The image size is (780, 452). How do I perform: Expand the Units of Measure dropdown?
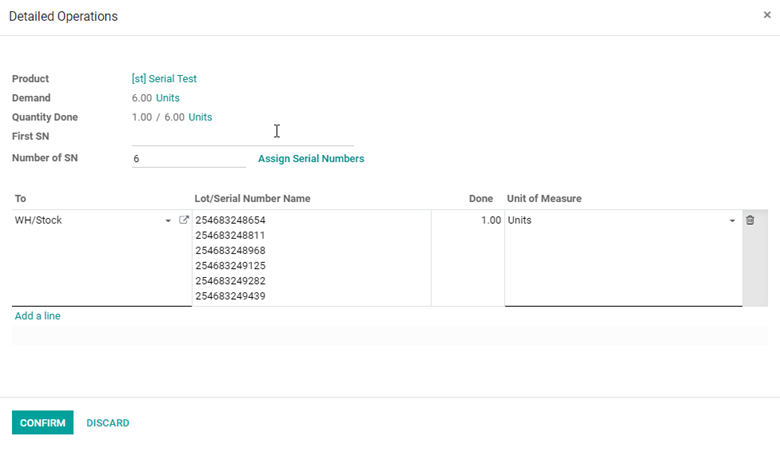[x=732, y=220]
